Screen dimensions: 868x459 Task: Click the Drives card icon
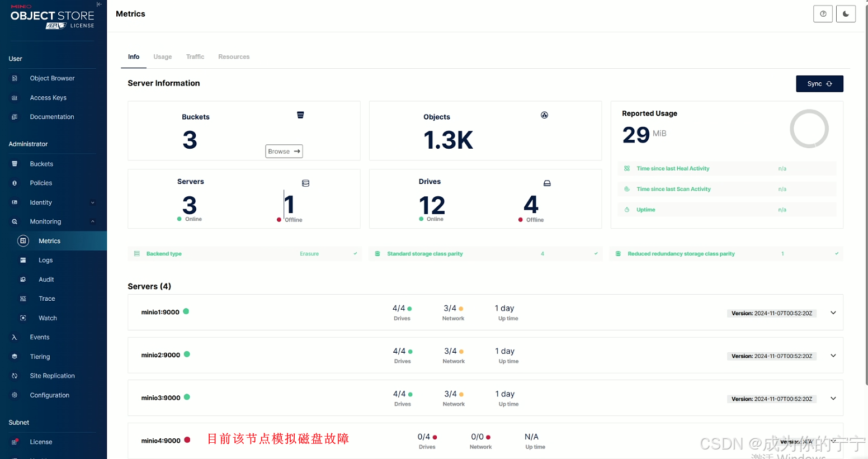[x=547, y=183]
